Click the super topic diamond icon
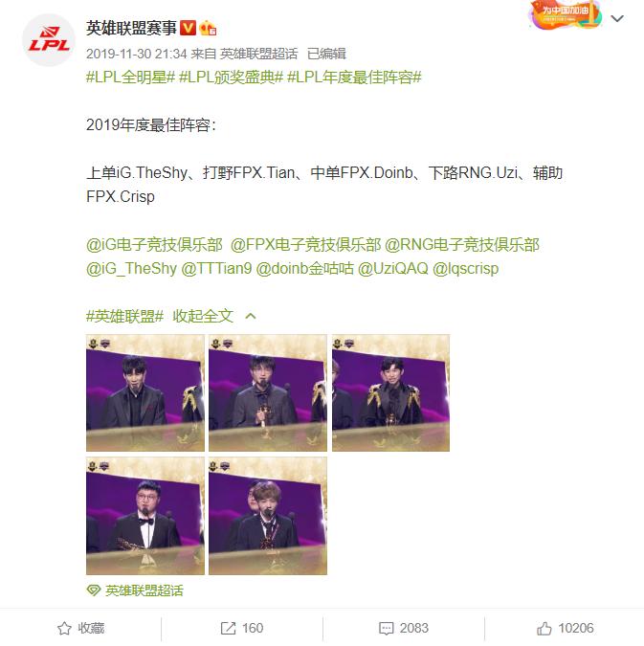644x646 pixels. [x=94, y=590]
